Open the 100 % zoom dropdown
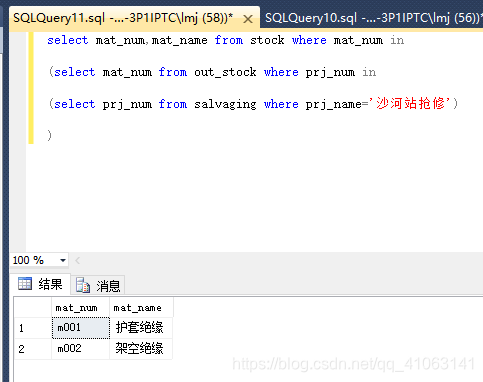 (x=63, y=260)
